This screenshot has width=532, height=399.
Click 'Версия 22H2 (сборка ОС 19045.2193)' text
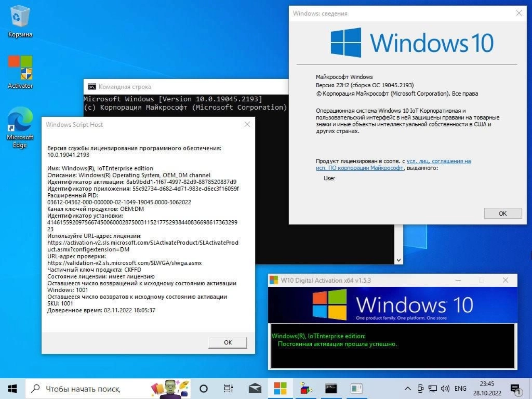click(365, 85)
